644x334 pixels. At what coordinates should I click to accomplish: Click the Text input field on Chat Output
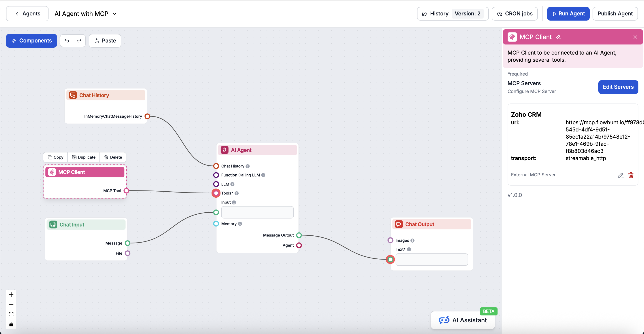[432, 260]
